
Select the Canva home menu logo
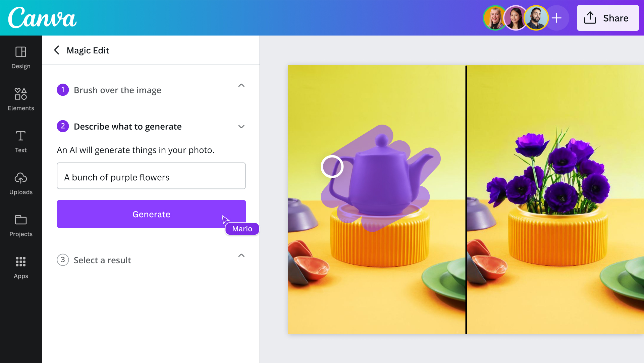point(41,18)
